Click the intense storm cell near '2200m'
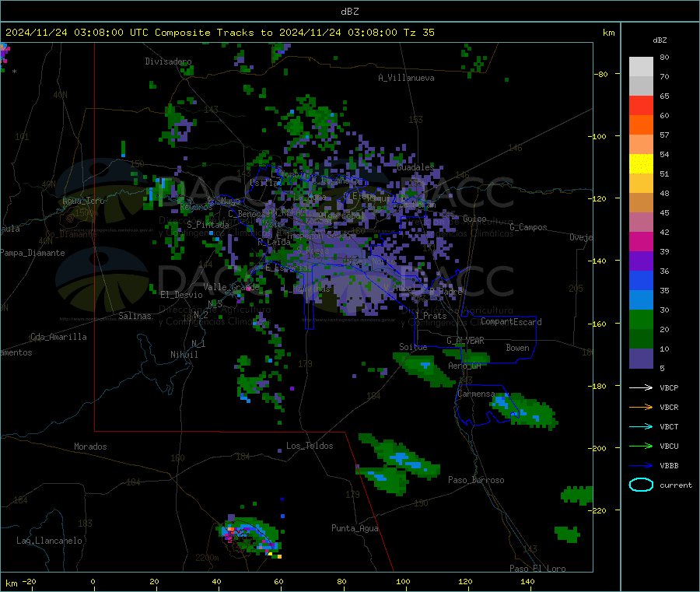700x592 pixels. [x=250, y=536]
